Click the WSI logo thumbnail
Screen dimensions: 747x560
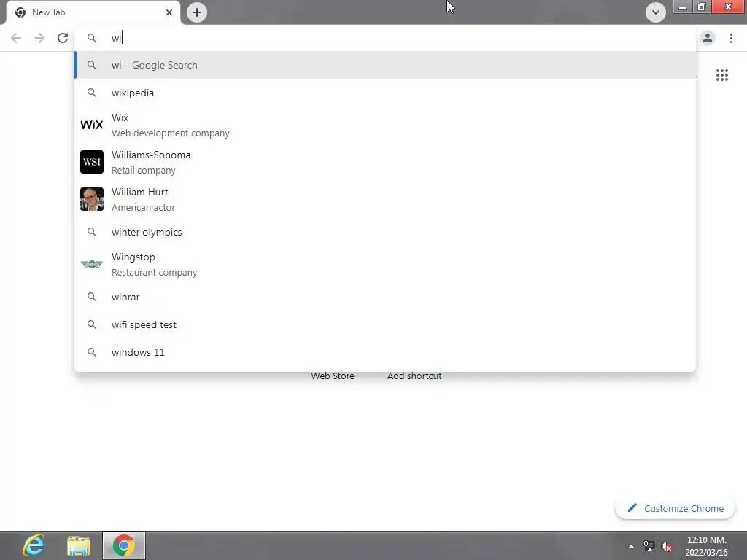(x=91, y=162)
